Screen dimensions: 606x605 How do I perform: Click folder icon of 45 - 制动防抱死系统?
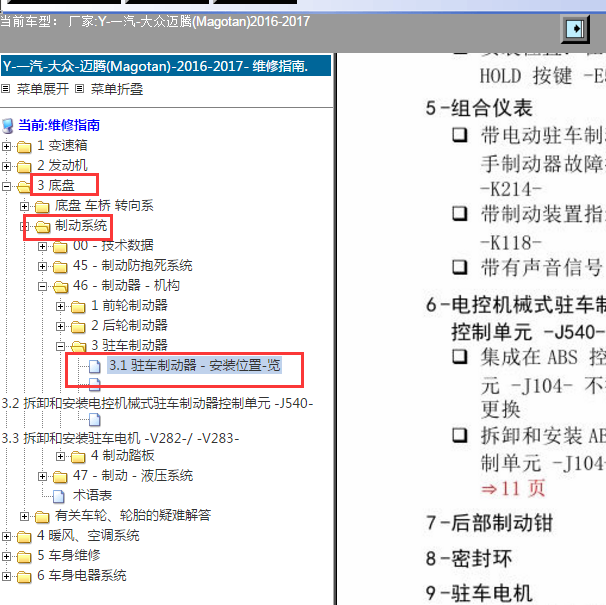click(60, 267)
